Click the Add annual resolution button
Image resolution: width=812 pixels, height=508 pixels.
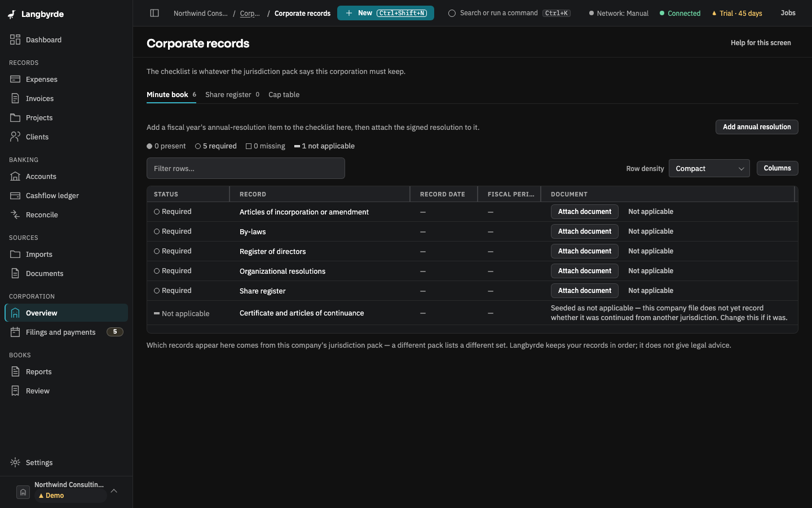point(757,127)
